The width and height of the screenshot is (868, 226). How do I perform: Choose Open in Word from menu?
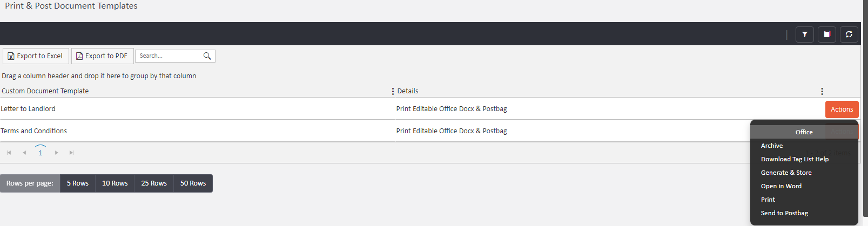click(781, 186)
